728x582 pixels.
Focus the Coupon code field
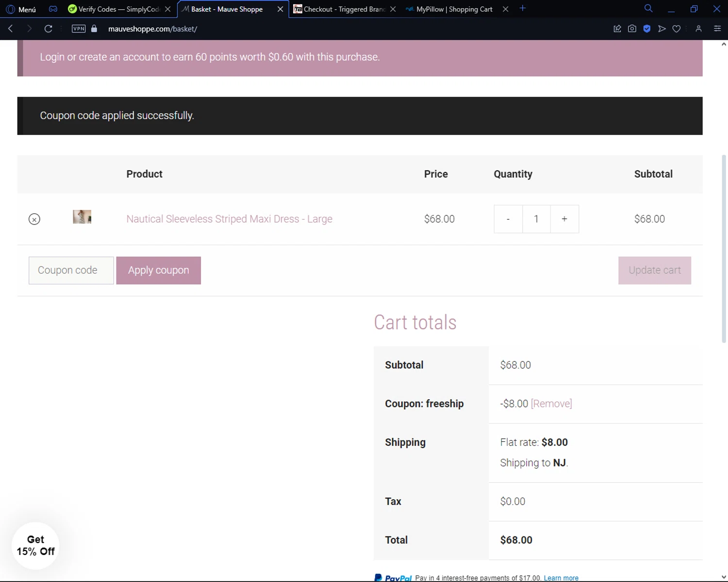(71, 270)
